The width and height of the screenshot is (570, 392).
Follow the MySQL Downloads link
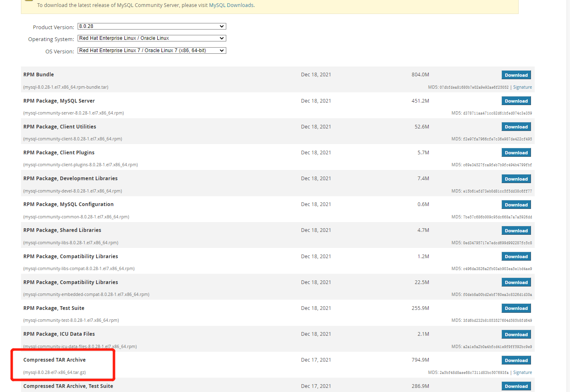[231, 5]
